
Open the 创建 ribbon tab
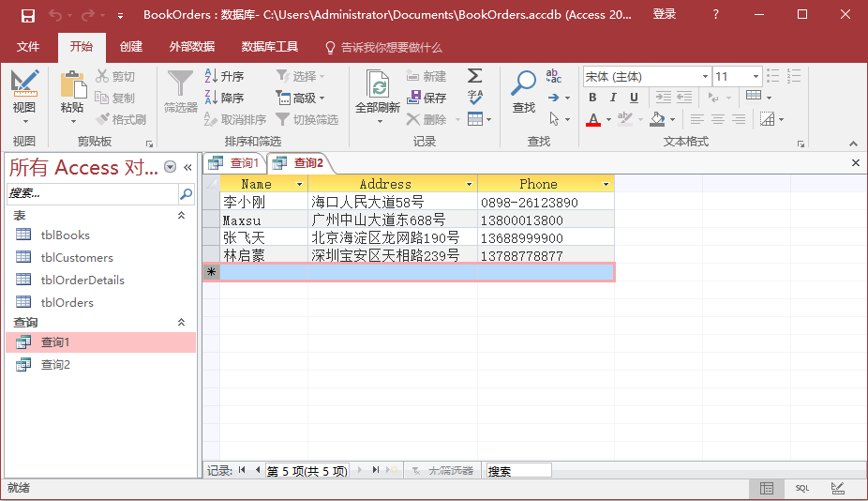pos(131,47)
